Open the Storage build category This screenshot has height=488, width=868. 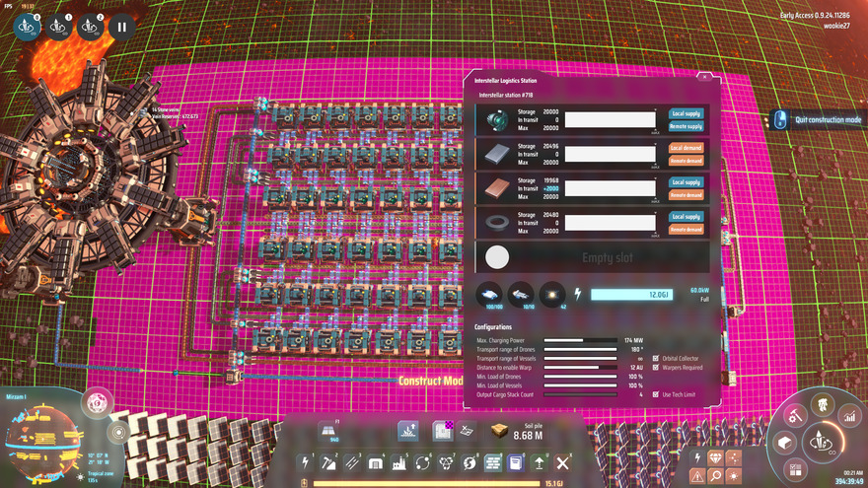(376, 462)
